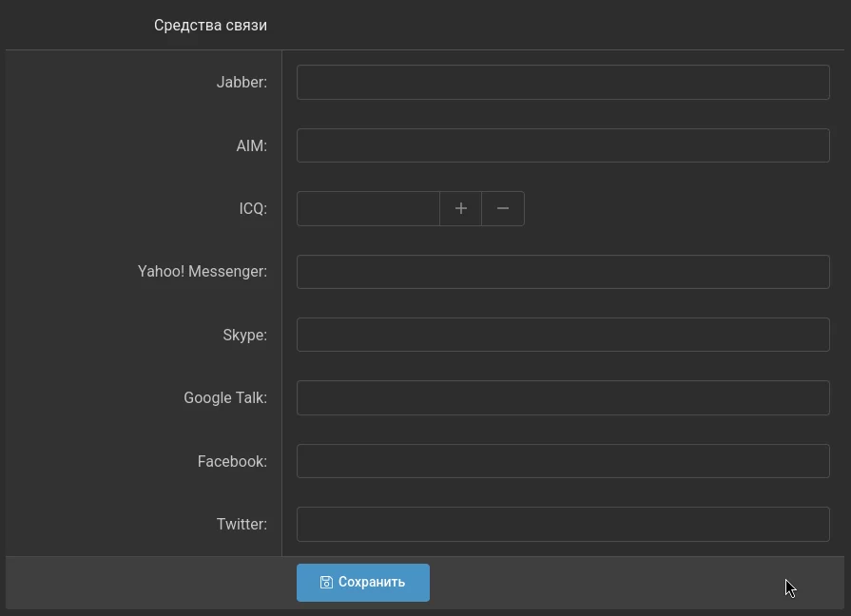Click the ICQ: label
The height and width of the screenshot is (616, 851).
(x=253, y=209)
